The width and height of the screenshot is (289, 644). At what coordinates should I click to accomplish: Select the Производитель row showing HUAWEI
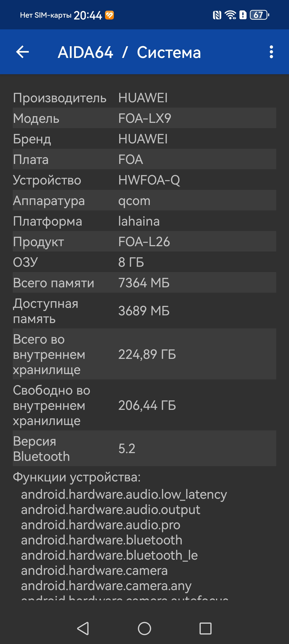tap(144, 98)
